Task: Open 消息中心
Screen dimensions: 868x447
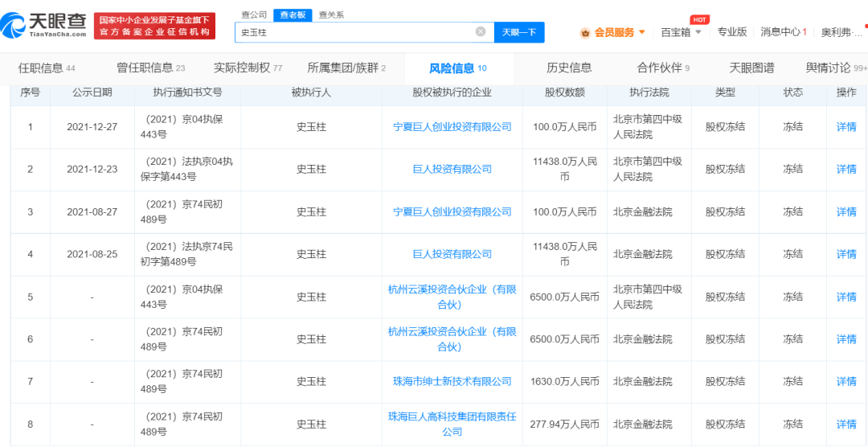Action: tap(783, 31)
